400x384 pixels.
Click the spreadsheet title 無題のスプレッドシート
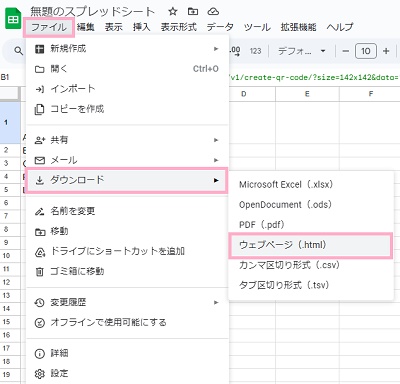93,12
